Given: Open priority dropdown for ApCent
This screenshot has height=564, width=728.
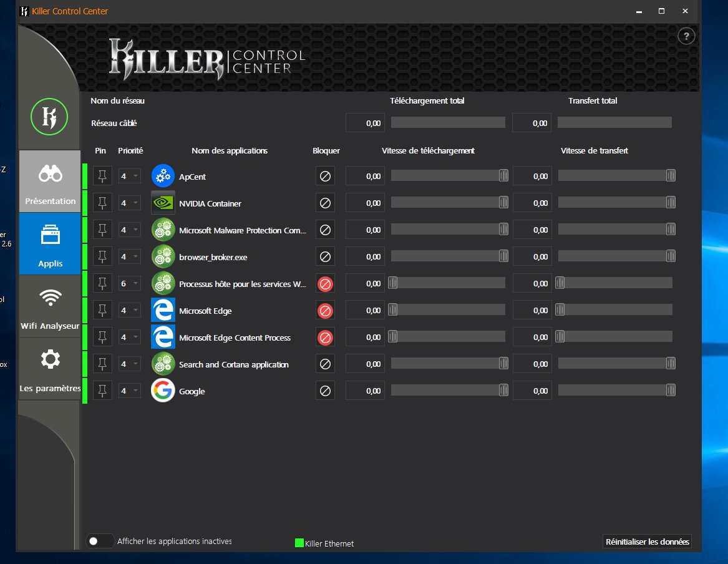Looking at the screenshot, I should (x=130, y=177).
